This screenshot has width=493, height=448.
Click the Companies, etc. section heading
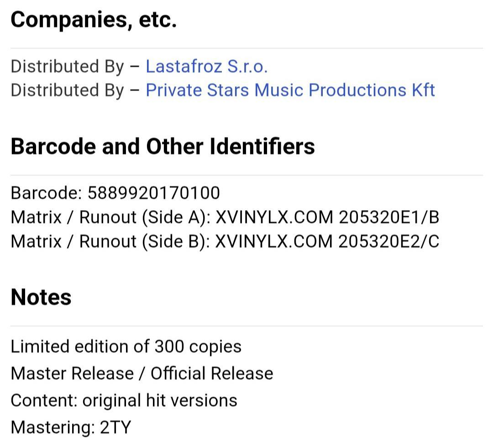coord(94,20)
